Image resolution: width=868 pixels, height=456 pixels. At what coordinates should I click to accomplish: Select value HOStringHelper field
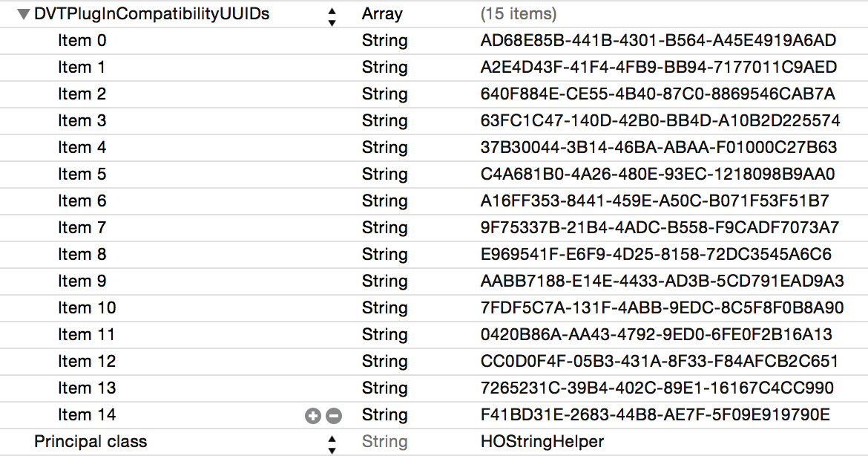tap(542, 442)
